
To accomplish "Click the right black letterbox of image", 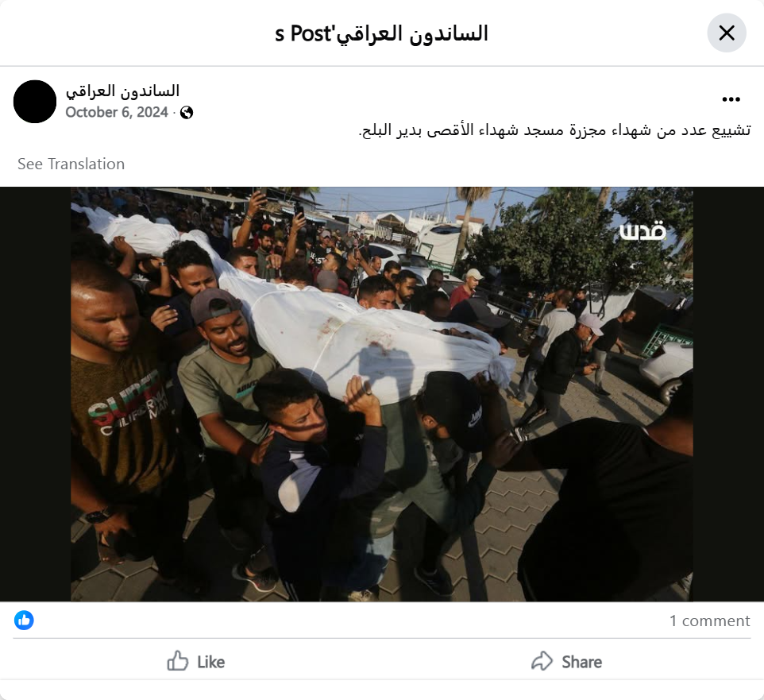I will coord(728,394).
